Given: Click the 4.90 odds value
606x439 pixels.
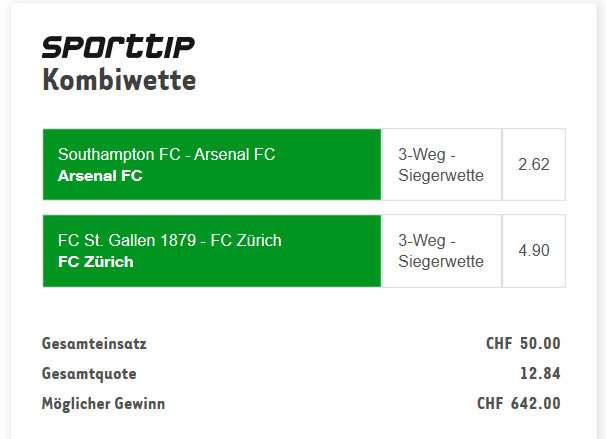Looking at the screenshot, I should [534, 251].
